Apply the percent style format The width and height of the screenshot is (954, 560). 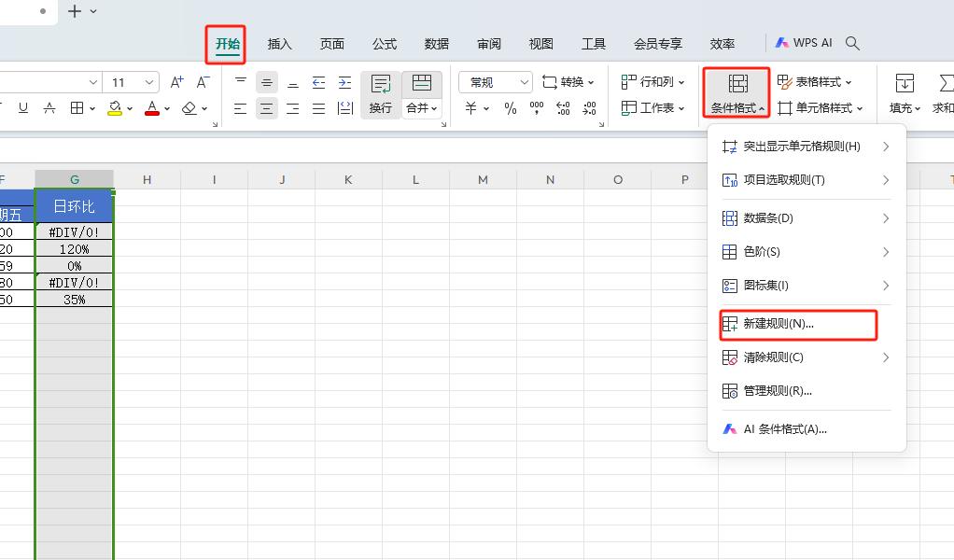(511, 108)
